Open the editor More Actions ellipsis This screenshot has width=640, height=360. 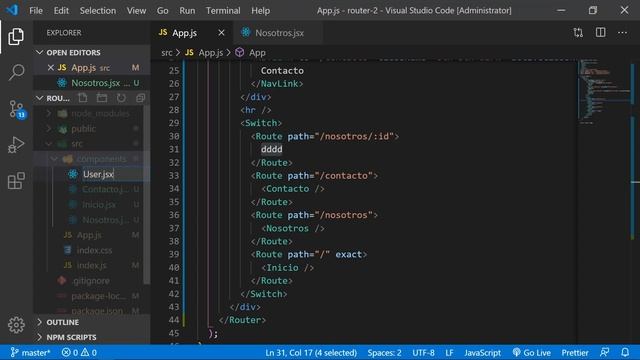click(x=622, y=33)
